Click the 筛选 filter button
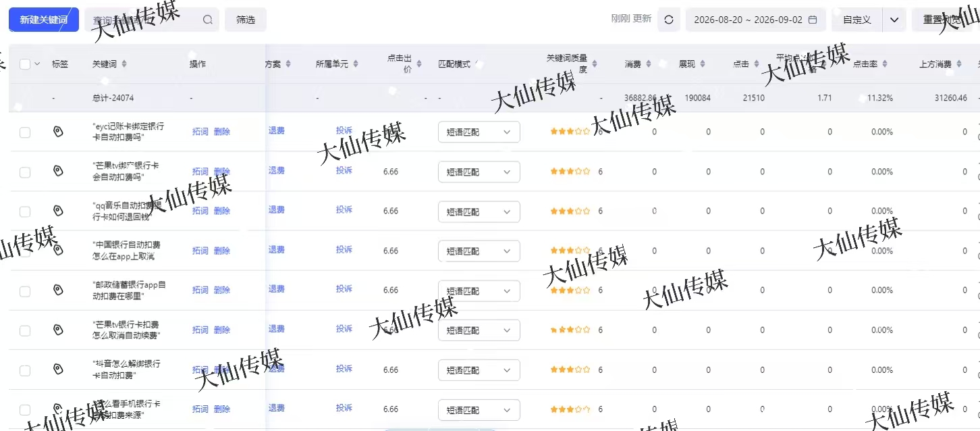 click(246, 20)
